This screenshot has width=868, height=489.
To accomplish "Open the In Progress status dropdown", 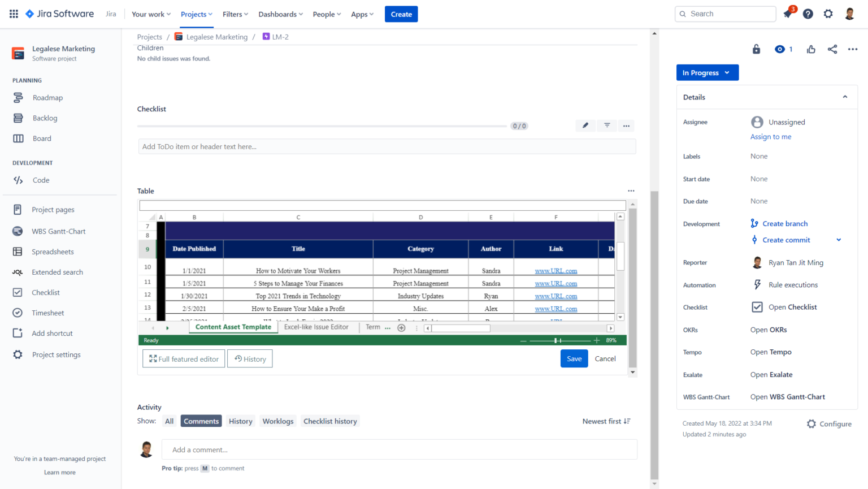I will (x=707, y=72).
